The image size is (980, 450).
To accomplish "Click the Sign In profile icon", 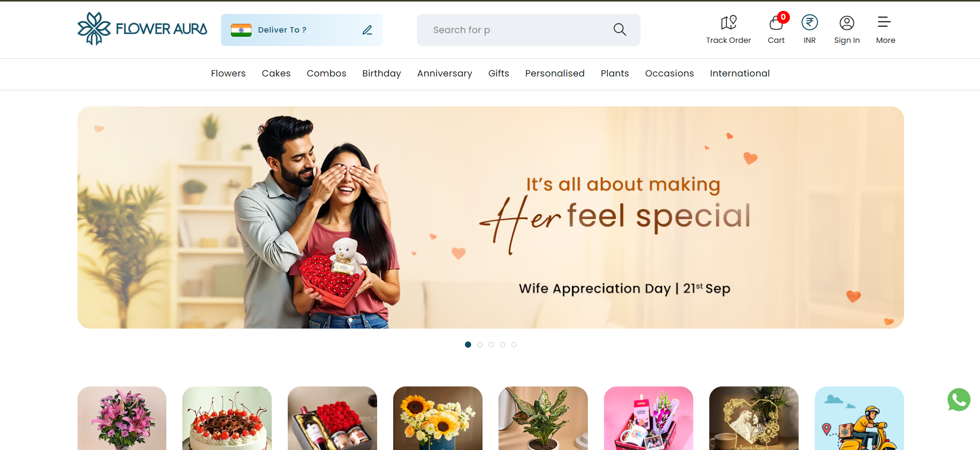I will tap(847, 23).
